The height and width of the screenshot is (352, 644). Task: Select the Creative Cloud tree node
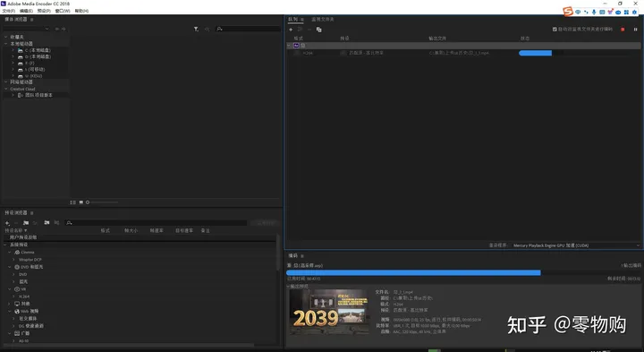[x=22, y=89]
